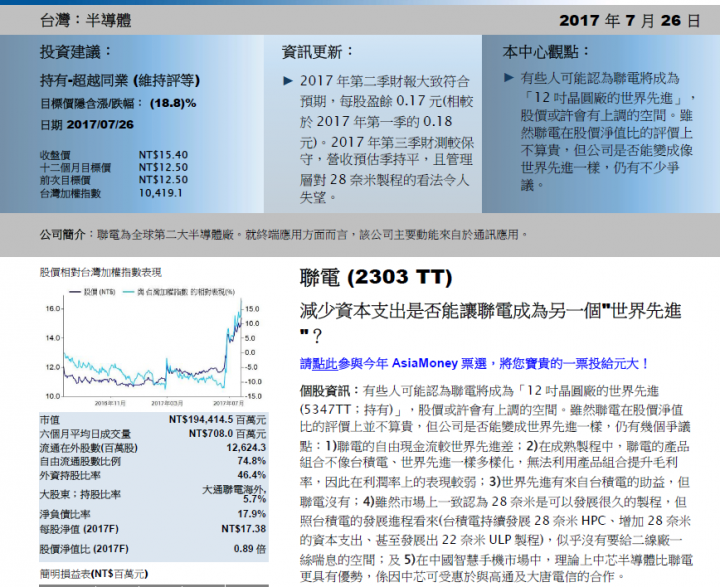720x587 pixels.
Task: Click the 大股東；持股比率 row label
Action: point(80,494)
